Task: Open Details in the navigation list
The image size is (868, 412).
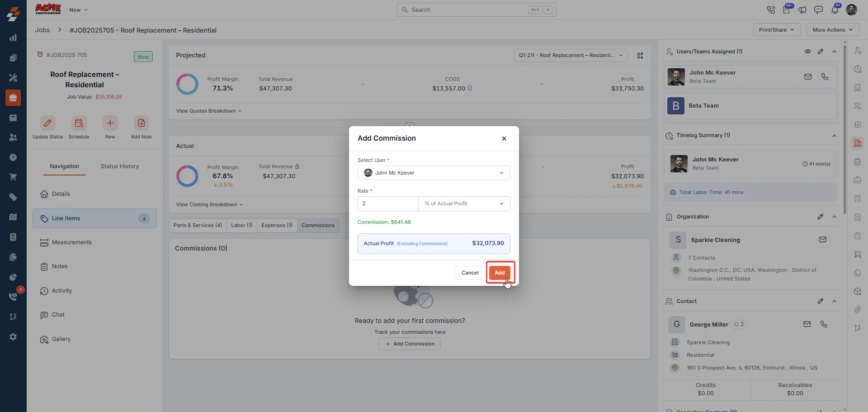Action: 94,194
